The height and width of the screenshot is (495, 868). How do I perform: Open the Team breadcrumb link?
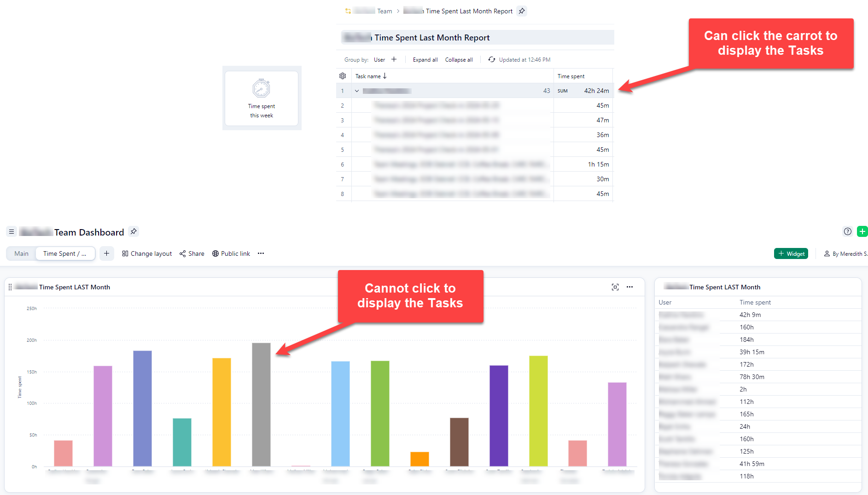384,11
